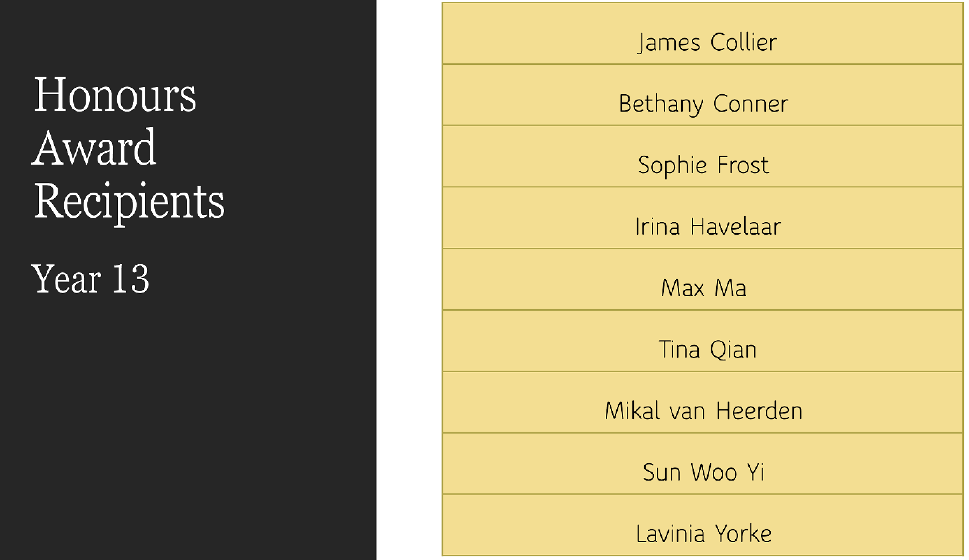Select the word Award in the title
The height and width of the screenshot is (560, 969).
pos(94,148)
